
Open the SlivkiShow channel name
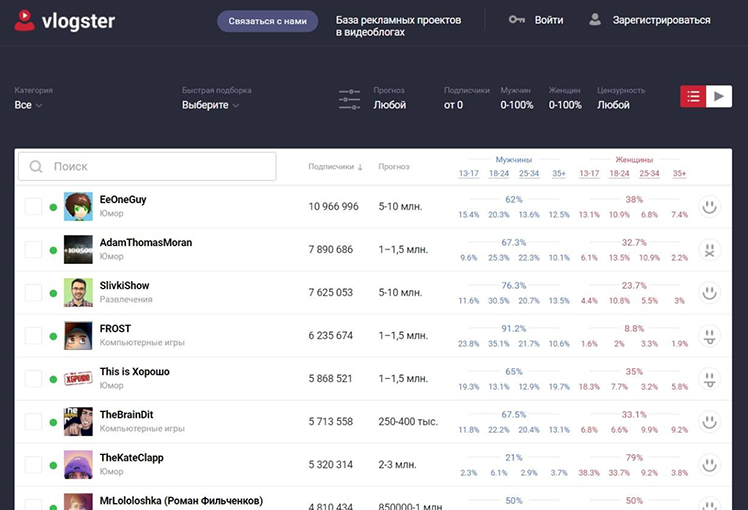coord(124,286)
